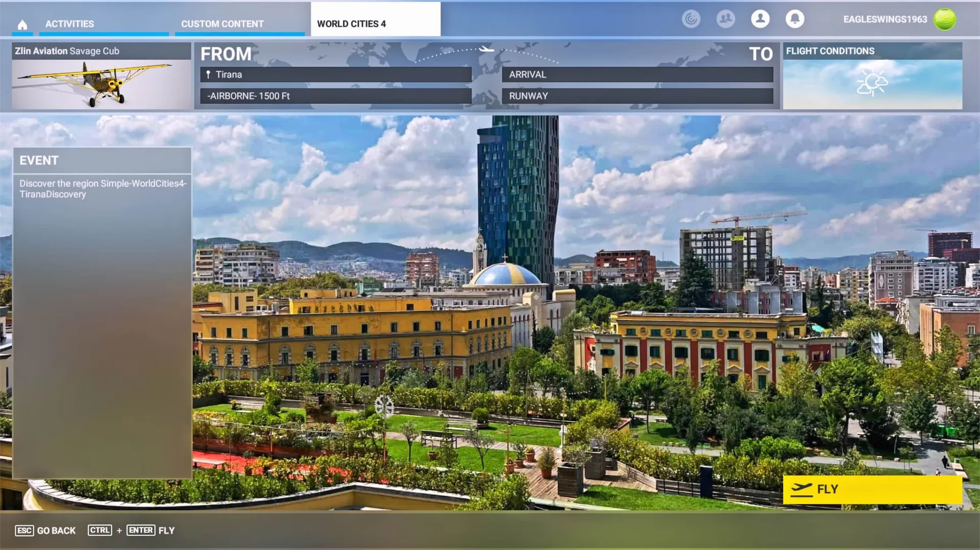Open the user profile icon
The width and height of the screenshot is (980, 550).
[x=760, y=19]
